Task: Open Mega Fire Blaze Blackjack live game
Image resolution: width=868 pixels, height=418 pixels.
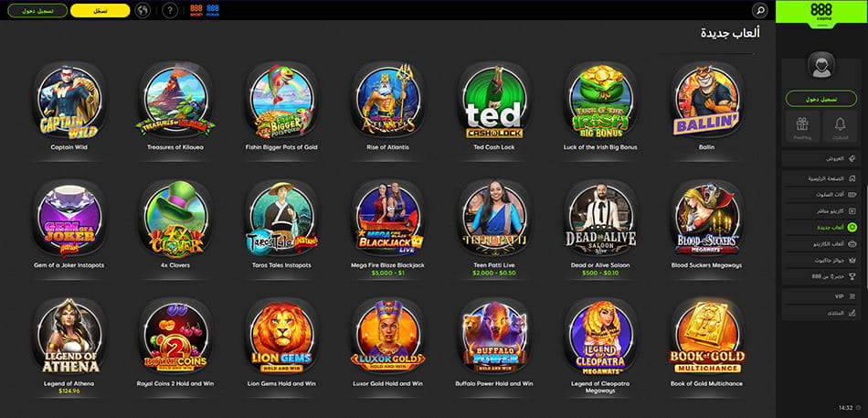Action: point(387,220)
